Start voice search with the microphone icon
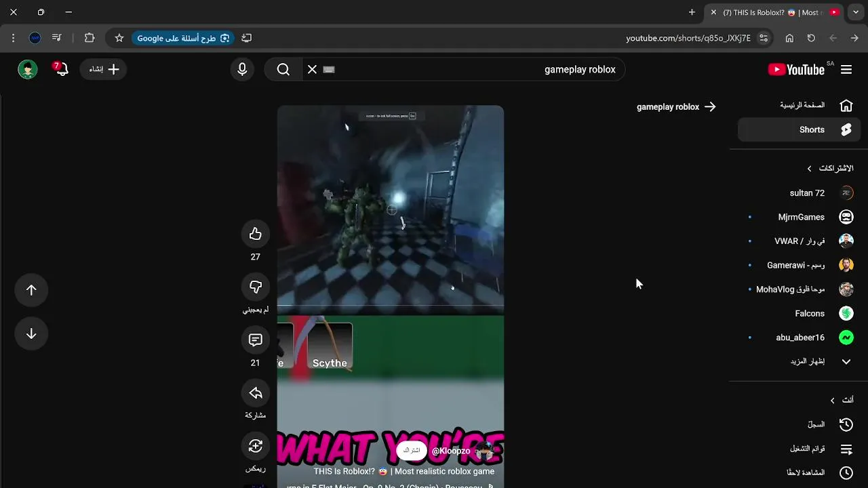This screenshot has width=868, height=488. (242, 69)
